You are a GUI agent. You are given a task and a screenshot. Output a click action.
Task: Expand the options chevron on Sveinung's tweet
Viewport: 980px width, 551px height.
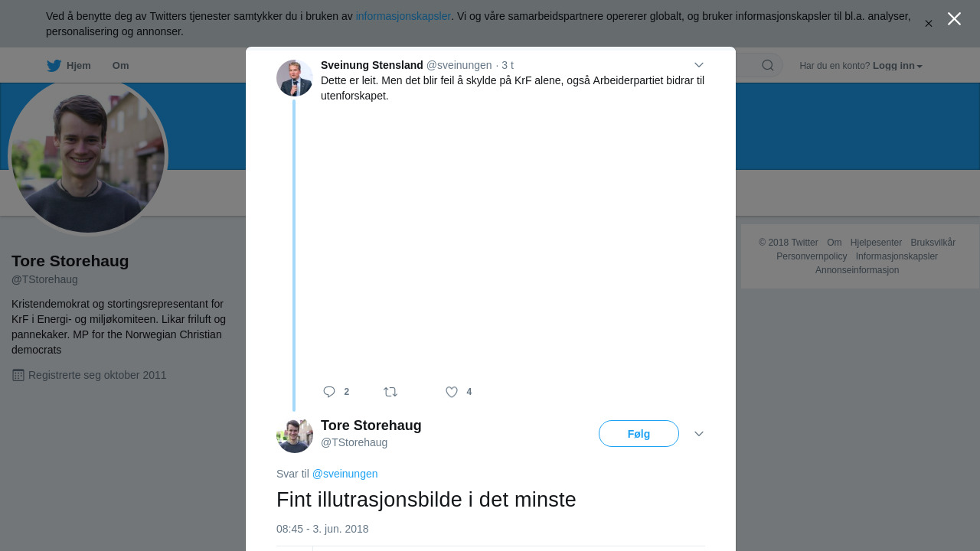click(x=698, y=65)
